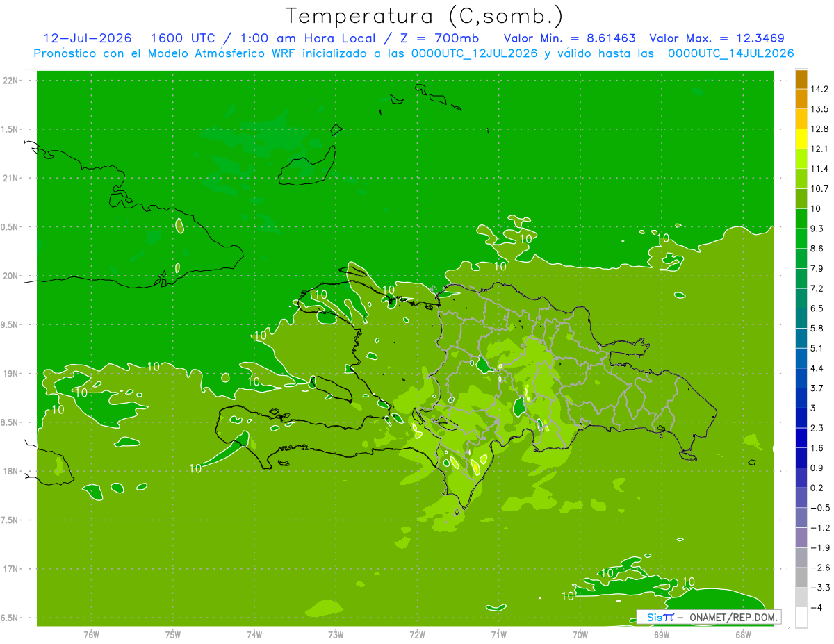Click the '9.3' color bar label
The image size is (834, 644).
pyautogui.click(x=817, y=229)
